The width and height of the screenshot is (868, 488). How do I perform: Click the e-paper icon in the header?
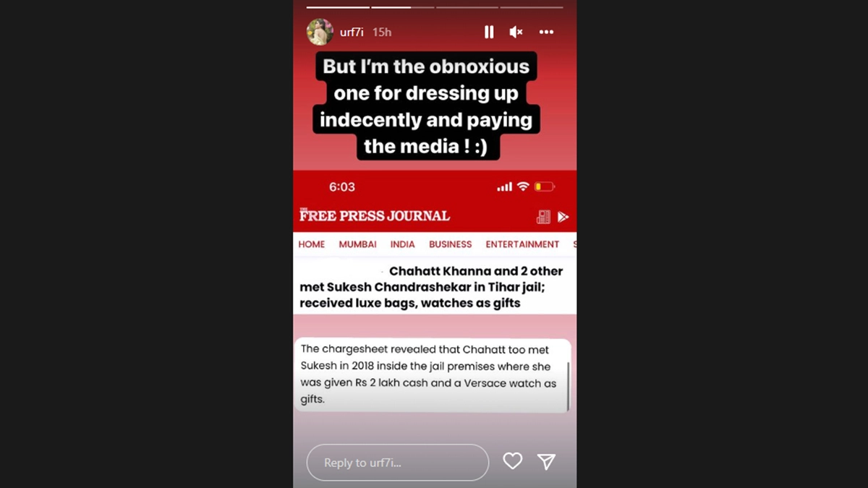(x=543, y=217)
